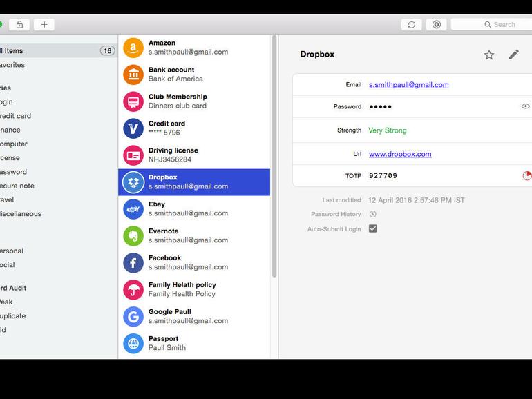Select the Evernote elephant icon
532x399 pixels.
coord(133,236)
